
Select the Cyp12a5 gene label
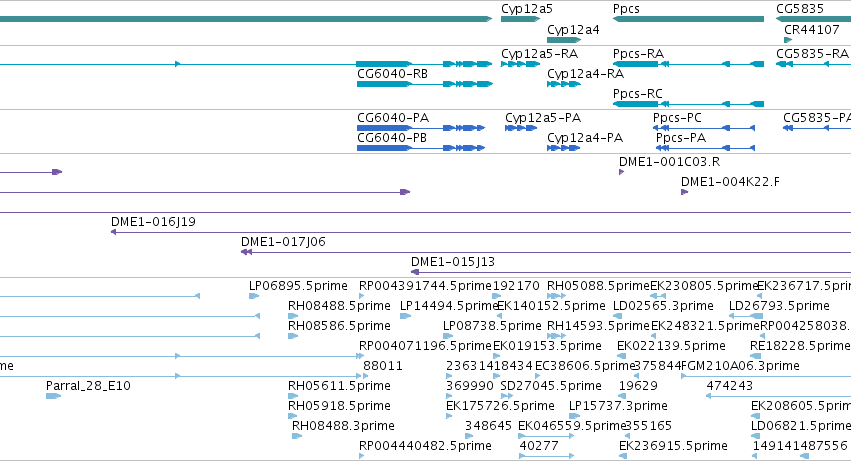(526, 9)
